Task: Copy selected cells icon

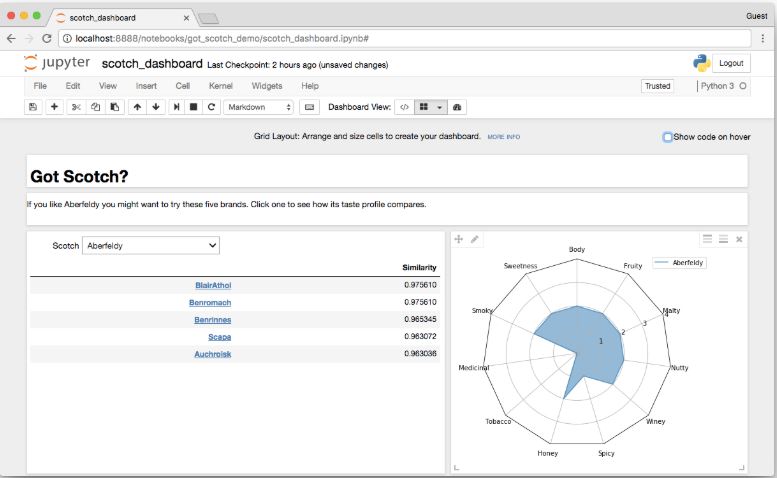Action: [x=95, y=107]
